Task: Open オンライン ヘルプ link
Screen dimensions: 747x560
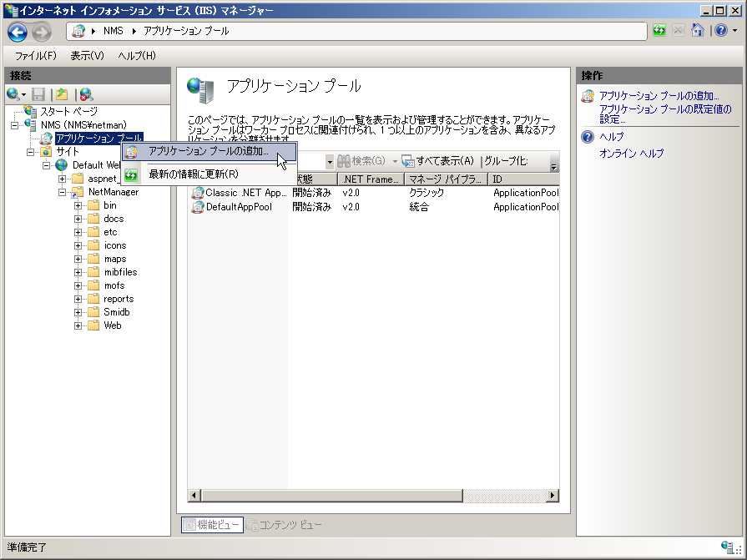Action: tap(631, 154)
